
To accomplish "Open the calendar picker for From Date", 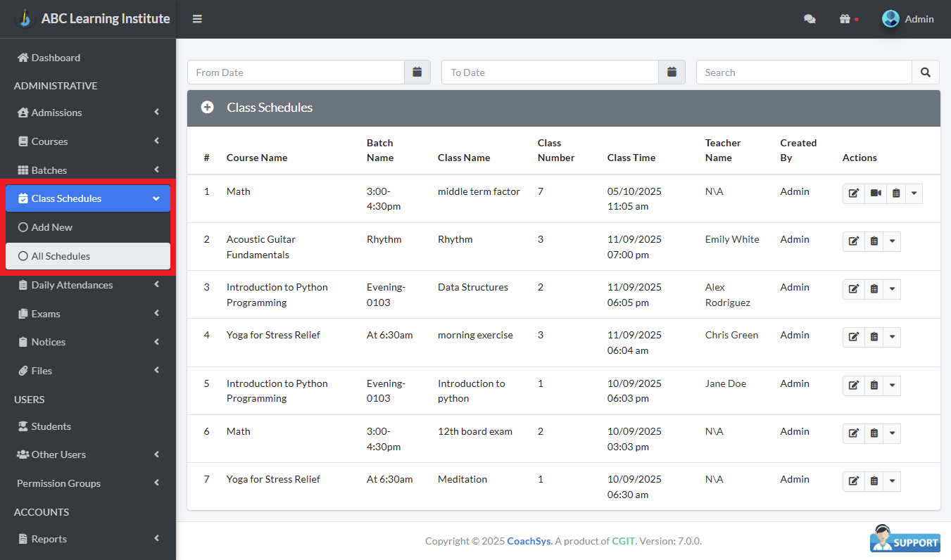I will tap(417, 72).
